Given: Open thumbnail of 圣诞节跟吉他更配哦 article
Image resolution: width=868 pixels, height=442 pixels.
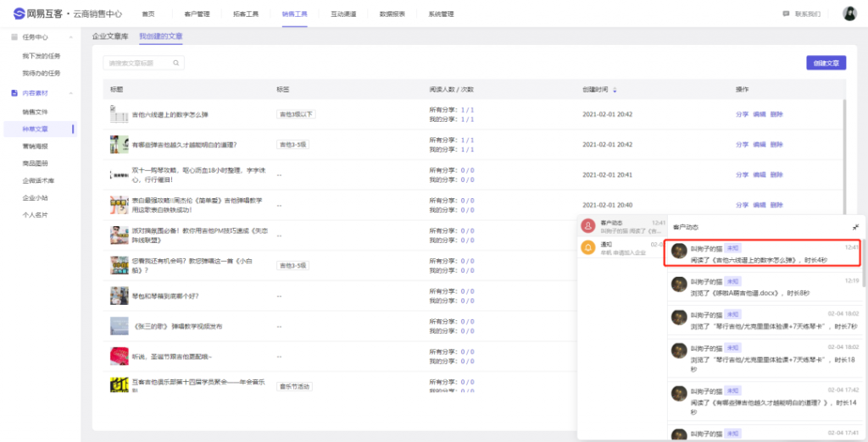Looking at the screenshot, I should [x=119, y=356].
